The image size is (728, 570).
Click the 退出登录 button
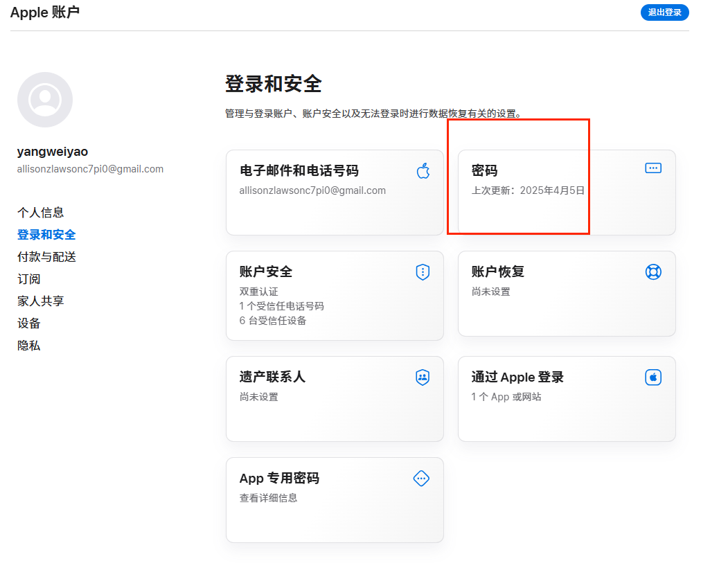pyautogui.click(x=664, y=12)
